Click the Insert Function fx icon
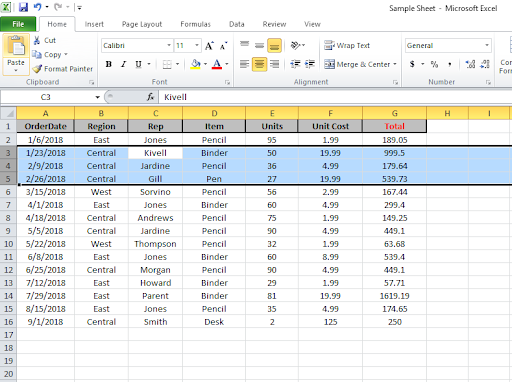 click(x=150, y=97)
